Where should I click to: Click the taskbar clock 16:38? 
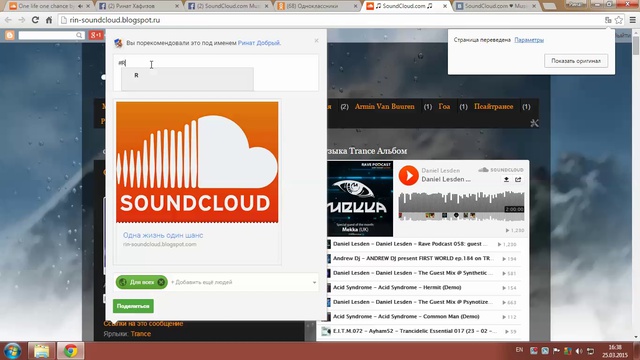point(615,348)
